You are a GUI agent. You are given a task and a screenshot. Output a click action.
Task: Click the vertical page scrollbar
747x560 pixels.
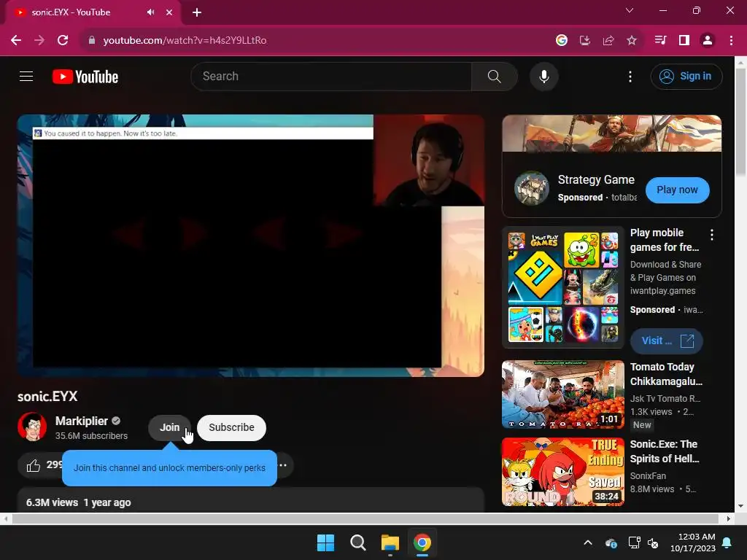741,122
